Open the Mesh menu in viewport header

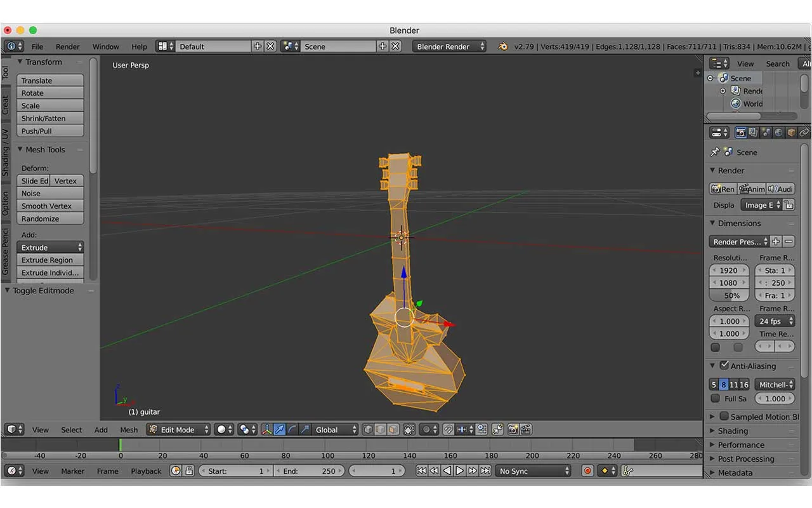129,430
